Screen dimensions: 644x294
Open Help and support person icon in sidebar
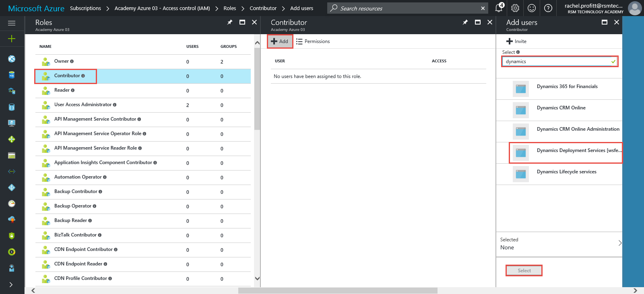(x=12, y=268)
